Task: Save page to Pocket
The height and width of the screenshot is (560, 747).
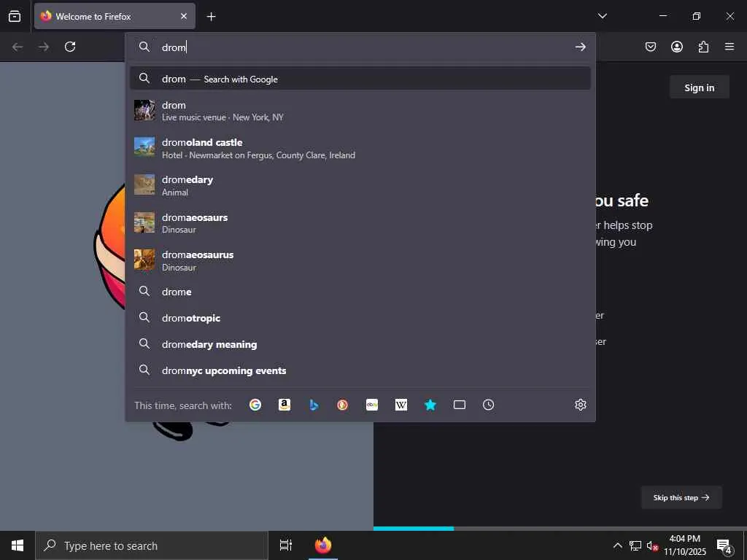Action: point(650,47)
